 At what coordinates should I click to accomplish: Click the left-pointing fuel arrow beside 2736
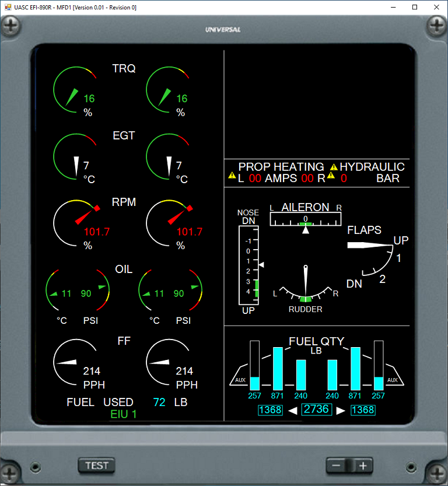click(293, 410)
